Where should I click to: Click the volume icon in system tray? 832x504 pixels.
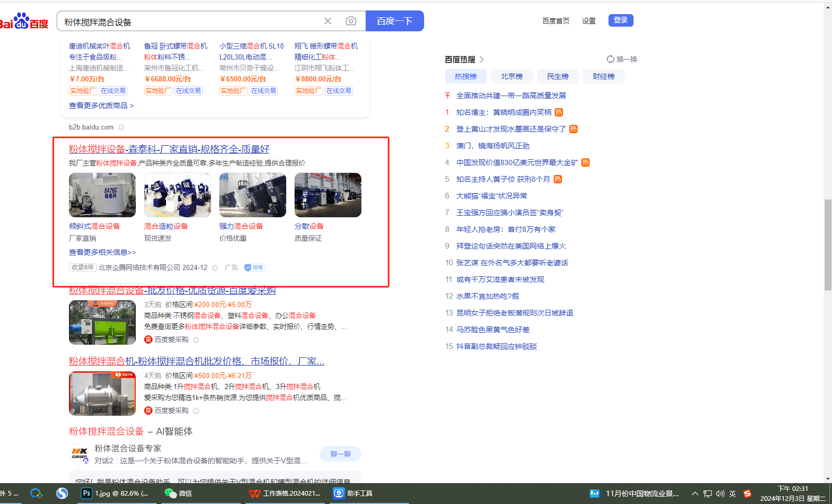(x=720, y=494)
